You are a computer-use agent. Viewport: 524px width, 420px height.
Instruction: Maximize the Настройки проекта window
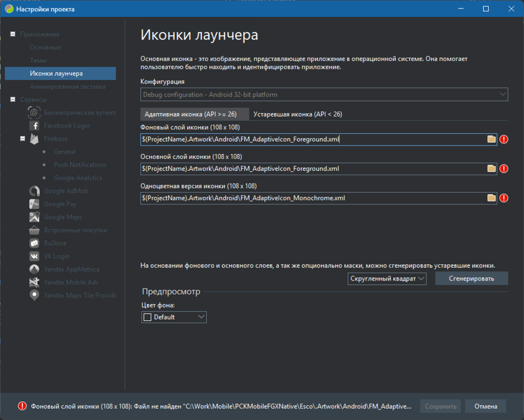pyautogui.click(x=486, y=9)
